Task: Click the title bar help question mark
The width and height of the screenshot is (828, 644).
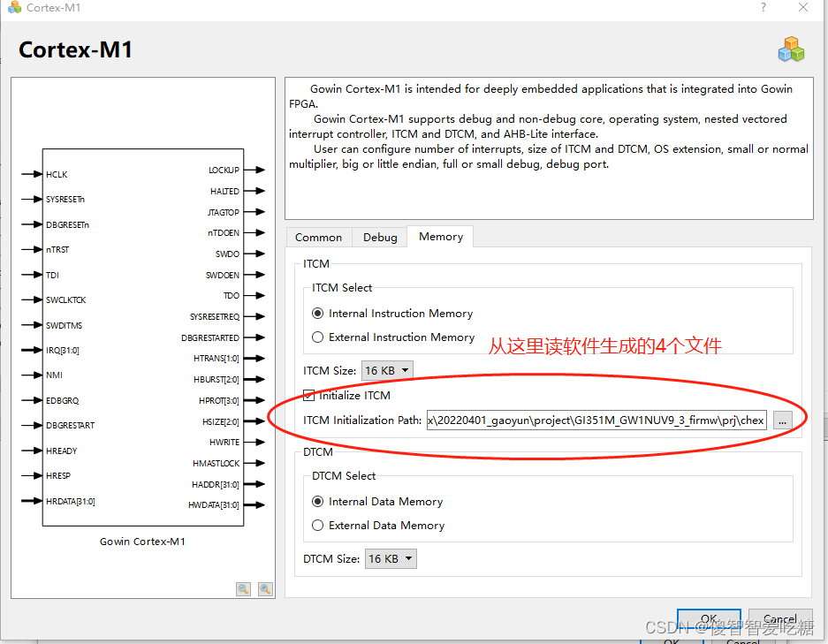Action: pos(763,7)
